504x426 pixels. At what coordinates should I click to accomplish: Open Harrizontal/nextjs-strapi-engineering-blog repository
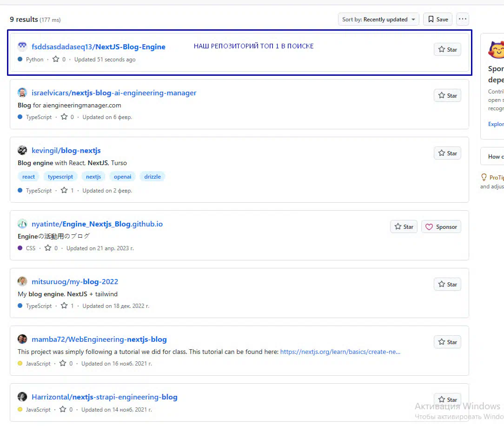(x=105, y=397)
